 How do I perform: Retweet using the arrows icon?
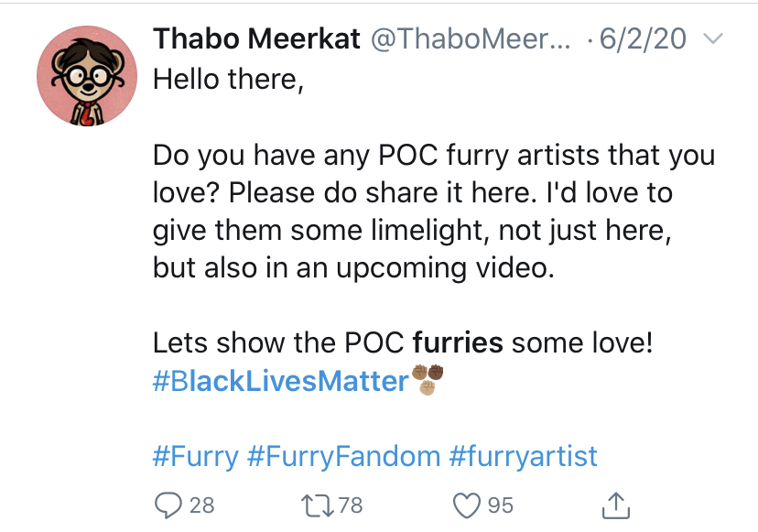317,505
